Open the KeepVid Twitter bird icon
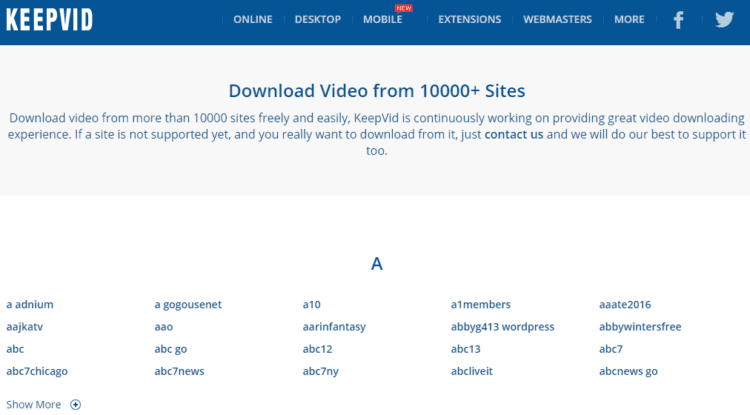The image size is (750, 415). (x=724, y=20)
